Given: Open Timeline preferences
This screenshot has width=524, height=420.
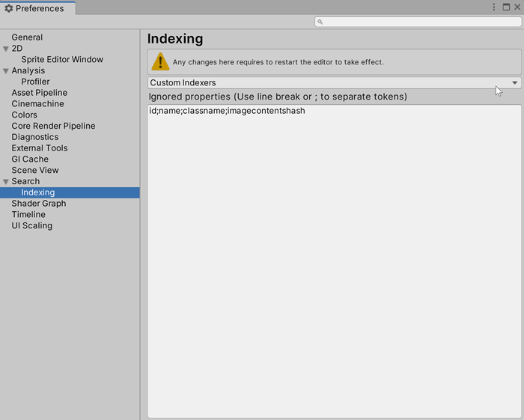Looking at the screenshot, I should (x=28, y=215).
